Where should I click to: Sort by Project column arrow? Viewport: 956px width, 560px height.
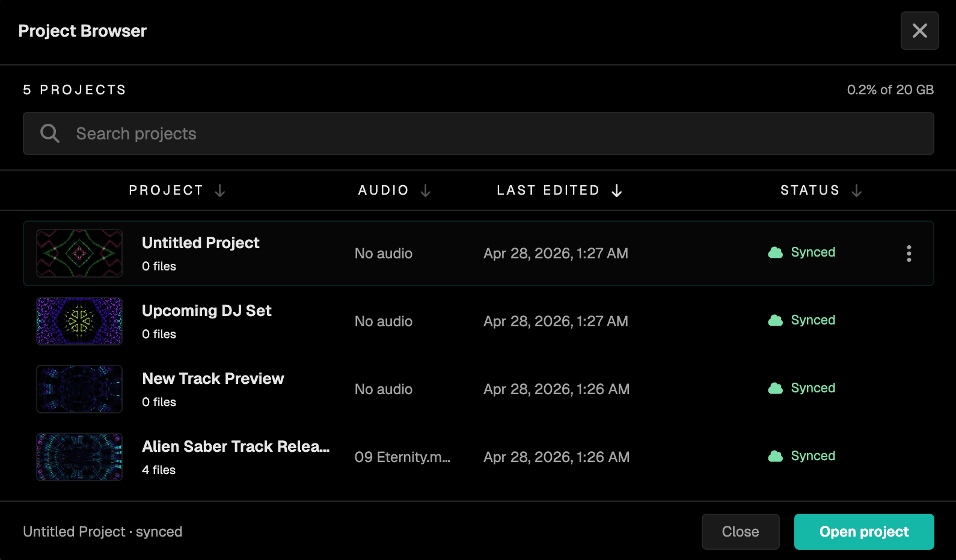220,190
